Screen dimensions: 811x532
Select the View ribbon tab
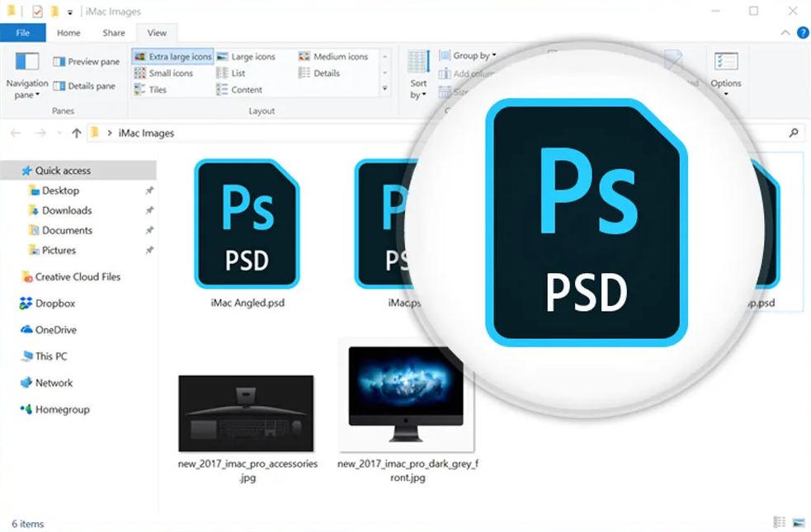(157, 32)
